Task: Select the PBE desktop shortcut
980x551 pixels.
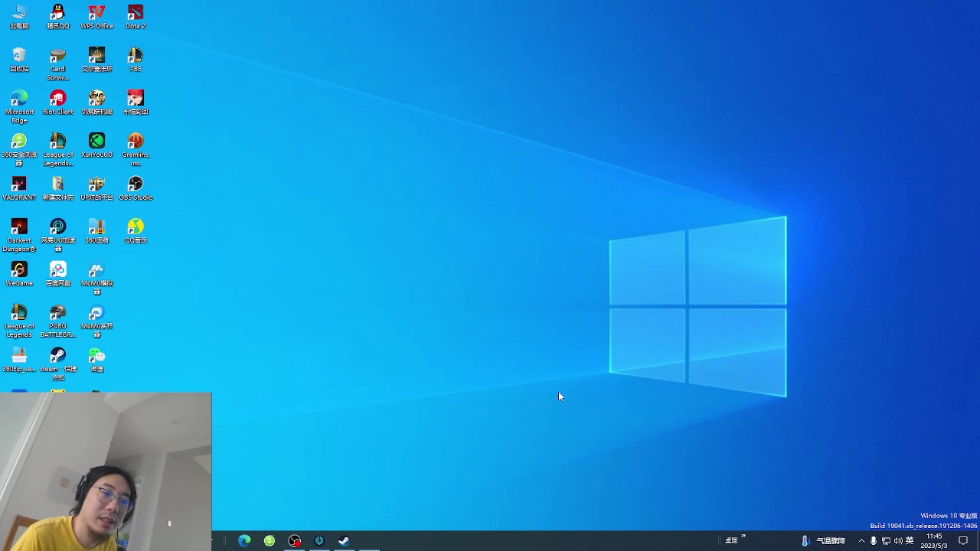Action: tap(136, 60)
